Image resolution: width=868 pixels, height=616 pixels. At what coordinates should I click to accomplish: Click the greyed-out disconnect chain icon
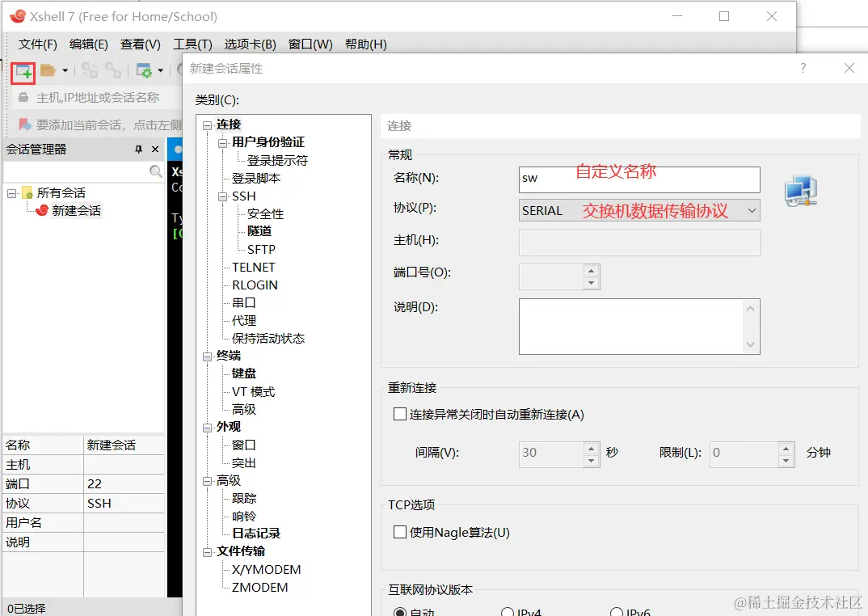pos(113,70)
